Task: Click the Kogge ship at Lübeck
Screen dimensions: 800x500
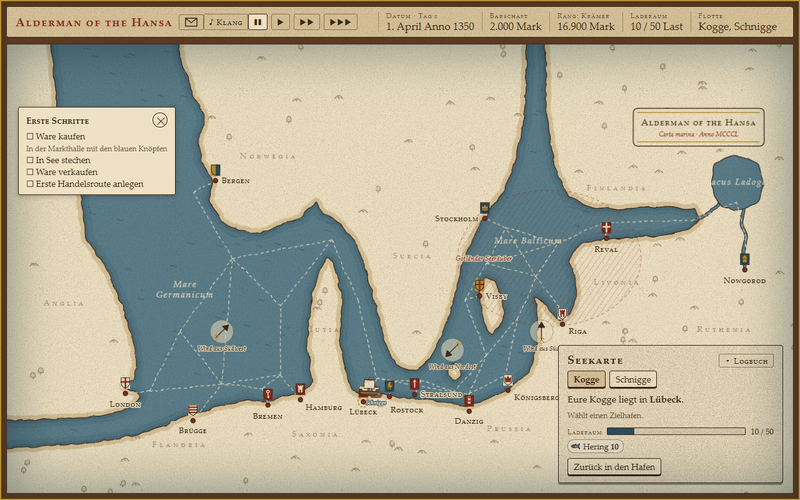Action: [370, 388]
